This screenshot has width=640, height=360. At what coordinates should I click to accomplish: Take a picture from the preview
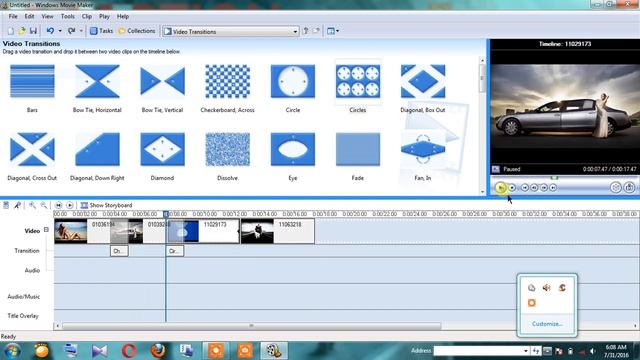629,187
